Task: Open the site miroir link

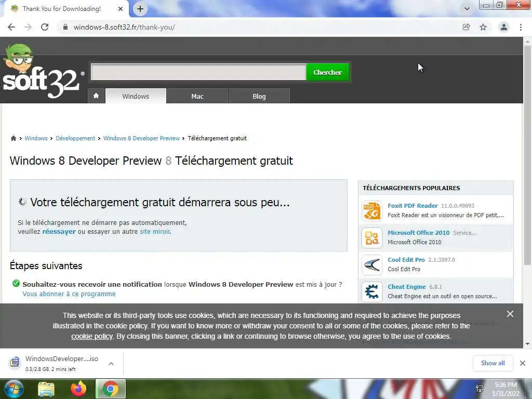Action: click(155, 232)
